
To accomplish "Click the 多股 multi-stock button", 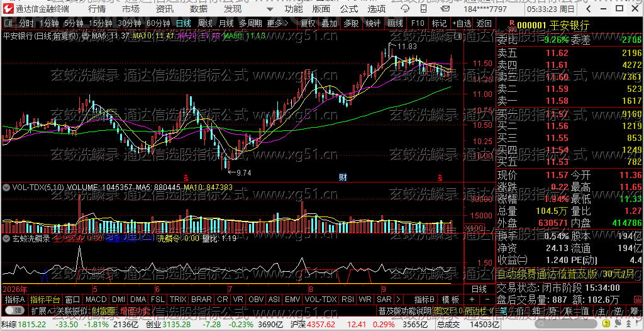I will click(x=351, y=23).
